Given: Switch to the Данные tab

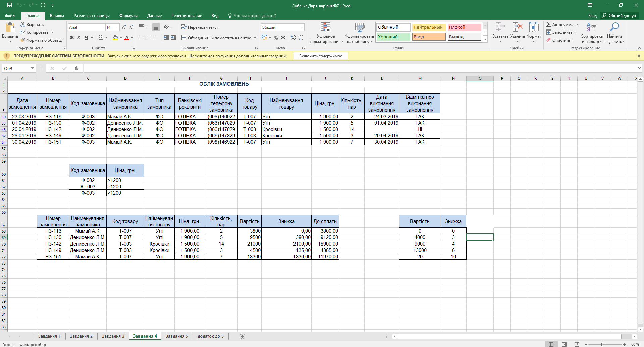Looking at the screenshot, I should tap(154, 16).
